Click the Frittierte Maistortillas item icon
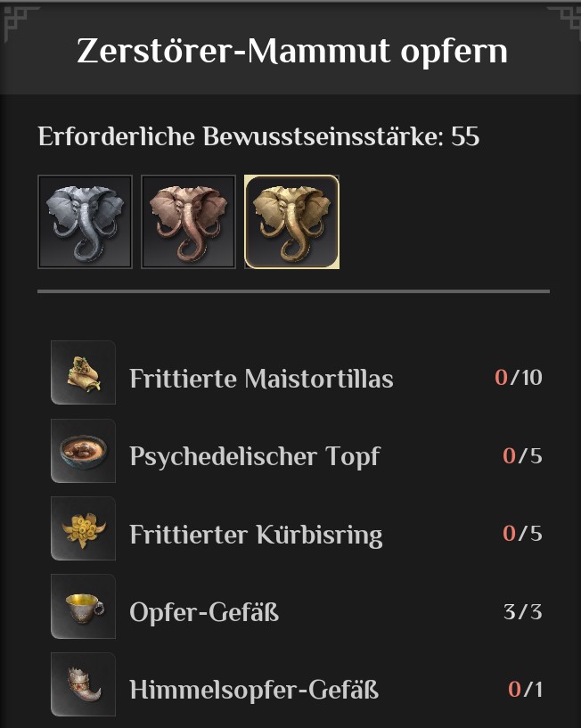This screenshot has height=728, width=581. 83,372
